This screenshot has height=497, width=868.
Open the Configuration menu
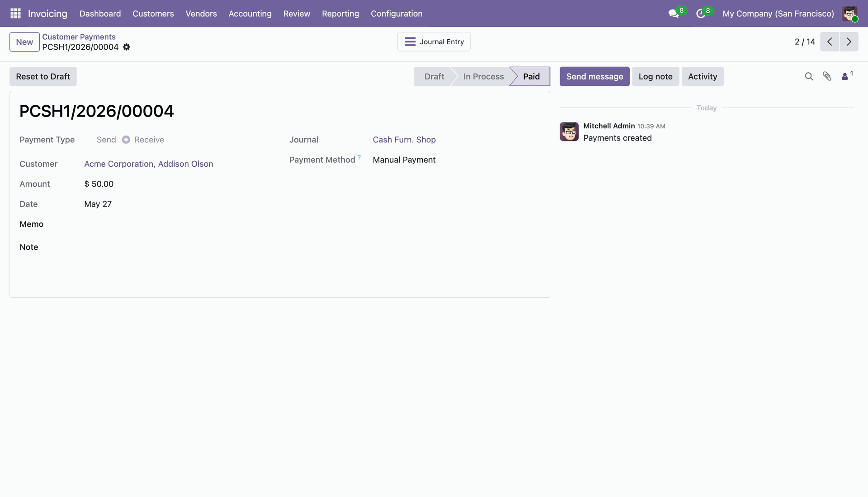pyautogui.click(x=396, y=14)
